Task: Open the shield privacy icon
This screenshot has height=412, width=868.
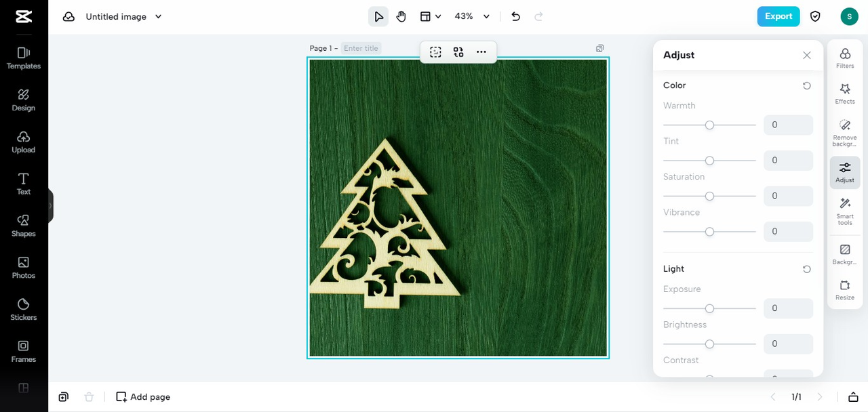Action: point(816,16)
